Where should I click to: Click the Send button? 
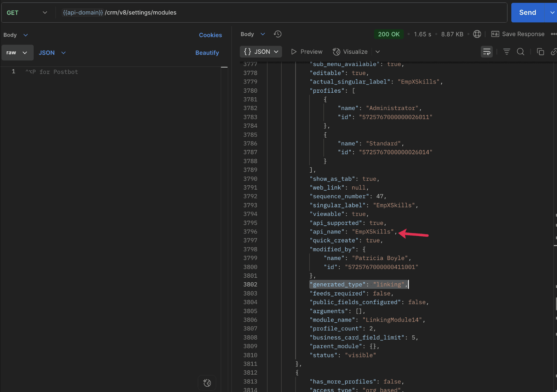pos(527,13)
